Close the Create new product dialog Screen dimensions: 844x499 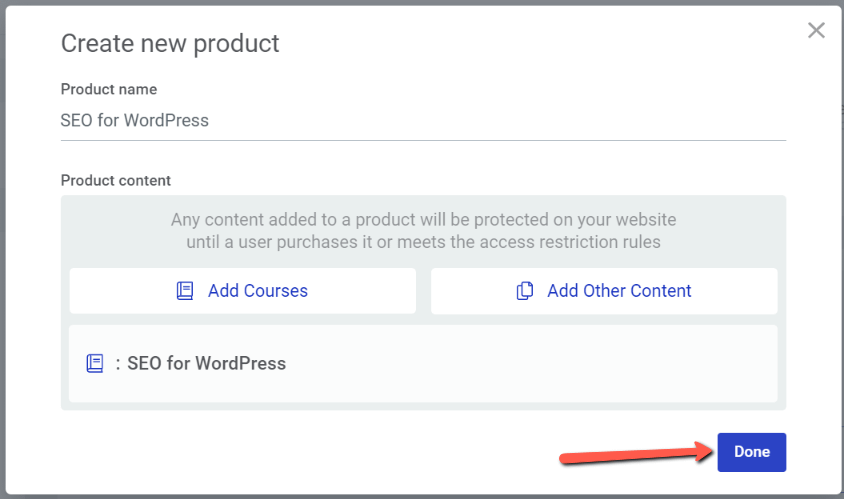tap(816, 30)
